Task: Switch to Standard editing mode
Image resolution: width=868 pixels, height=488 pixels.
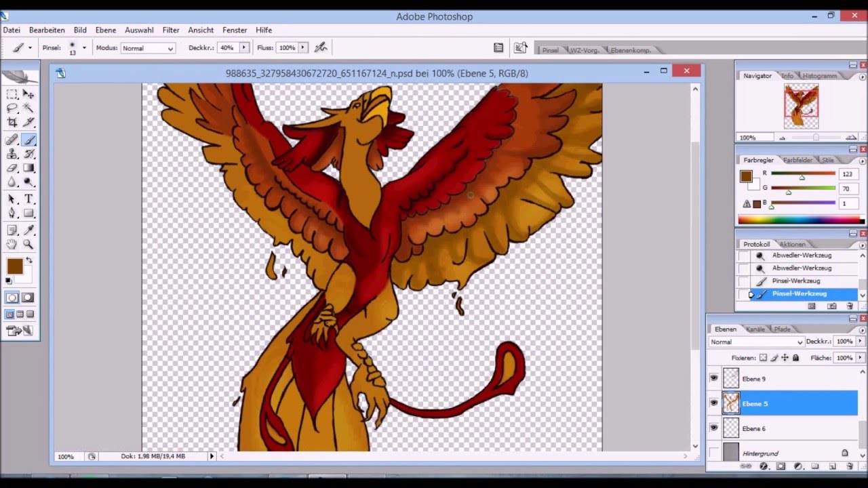Action: 12,298
